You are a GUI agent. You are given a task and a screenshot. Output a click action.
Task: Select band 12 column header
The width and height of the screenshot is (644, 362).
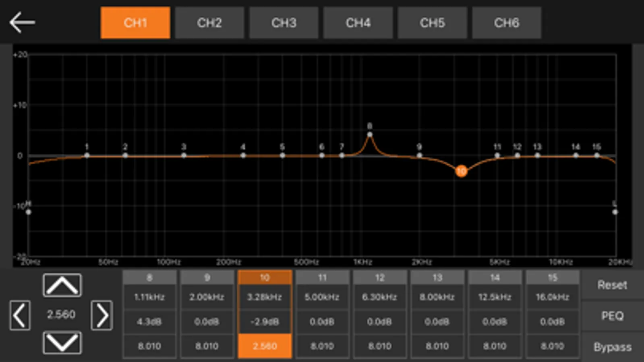380,278
